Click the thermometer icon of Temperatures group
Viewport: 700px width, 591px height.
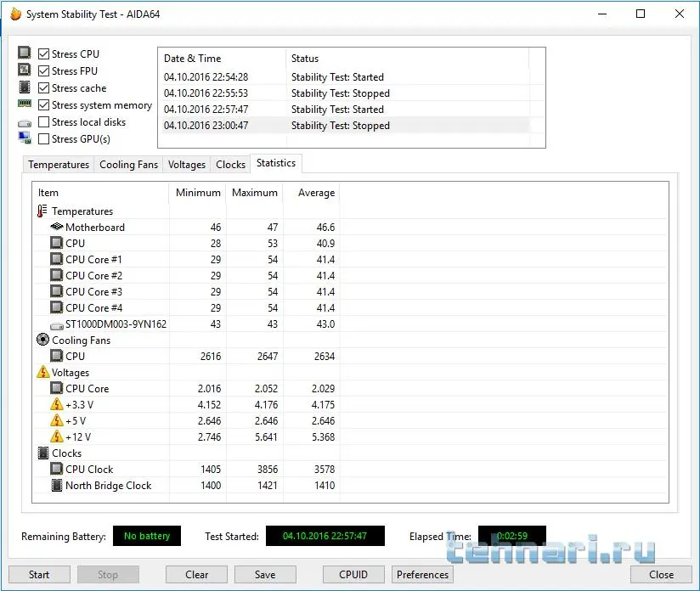point(42,211)
